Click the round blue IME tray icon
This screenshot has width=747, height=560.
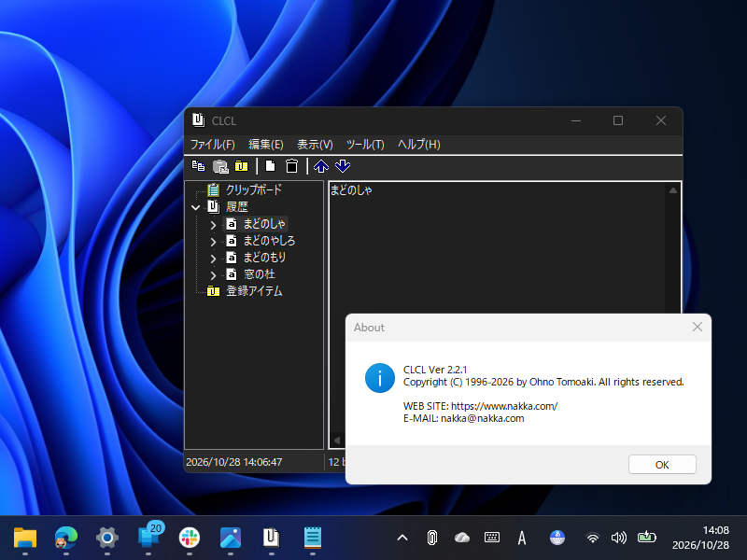(557, 538)
